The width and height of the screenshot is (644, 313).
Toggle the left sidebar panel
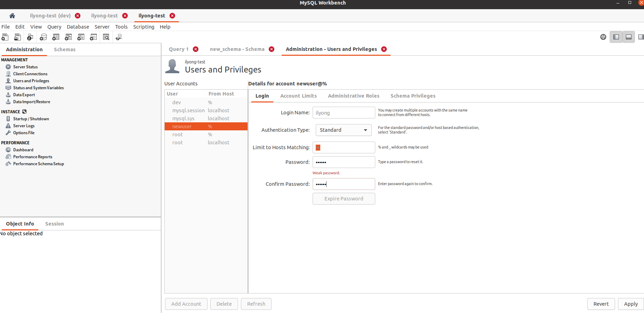click(616, 37)
